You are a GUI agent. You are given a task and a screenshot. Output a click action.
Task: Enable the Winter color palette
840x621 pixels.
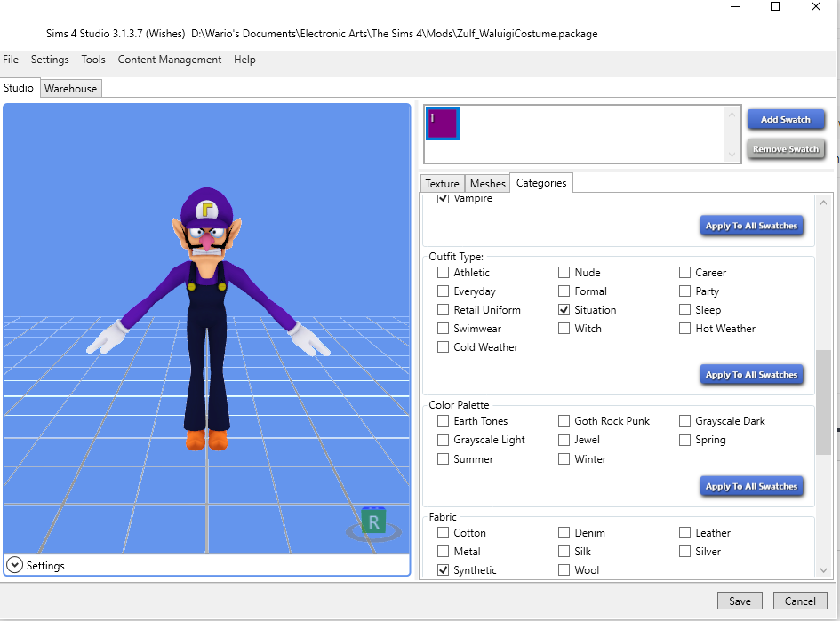pos(564,458)
